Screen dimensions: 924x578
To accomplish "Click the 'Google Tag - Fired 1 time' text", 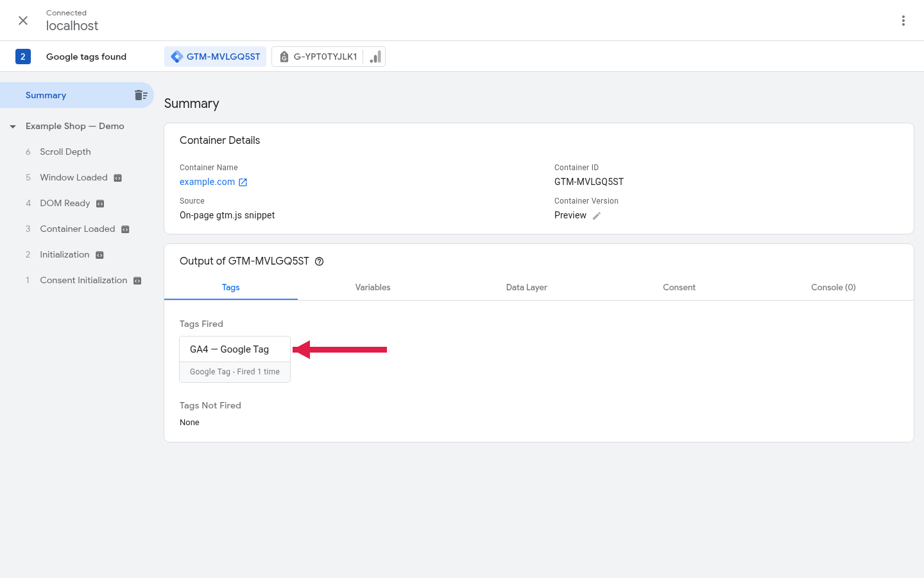I will (x=235, y=372).
